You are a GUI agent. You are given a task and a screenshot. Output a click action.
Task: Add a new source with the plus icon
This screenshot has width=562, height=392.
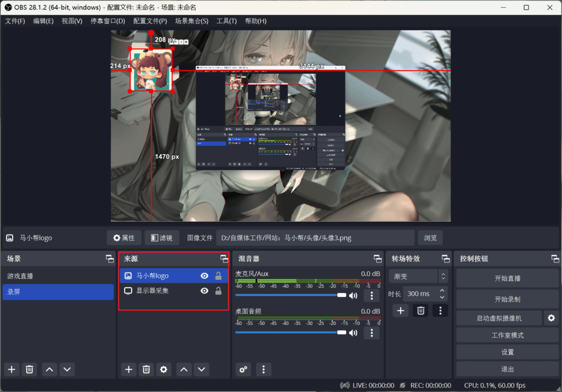(x=129, y=369)
